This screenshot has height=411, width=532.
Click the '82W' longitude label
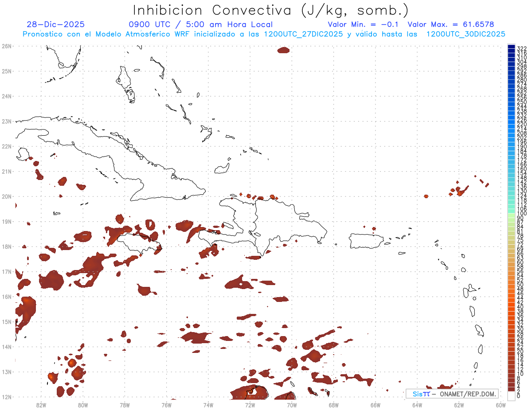click(x=41, y=405)
